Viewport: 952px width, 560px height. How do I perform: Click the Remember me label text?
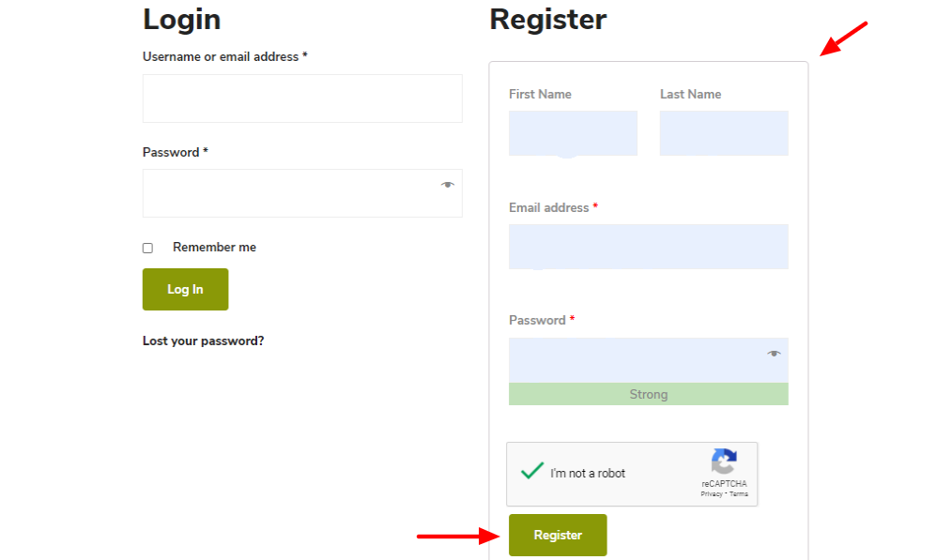pyautogui.click(x=214, y=248)
